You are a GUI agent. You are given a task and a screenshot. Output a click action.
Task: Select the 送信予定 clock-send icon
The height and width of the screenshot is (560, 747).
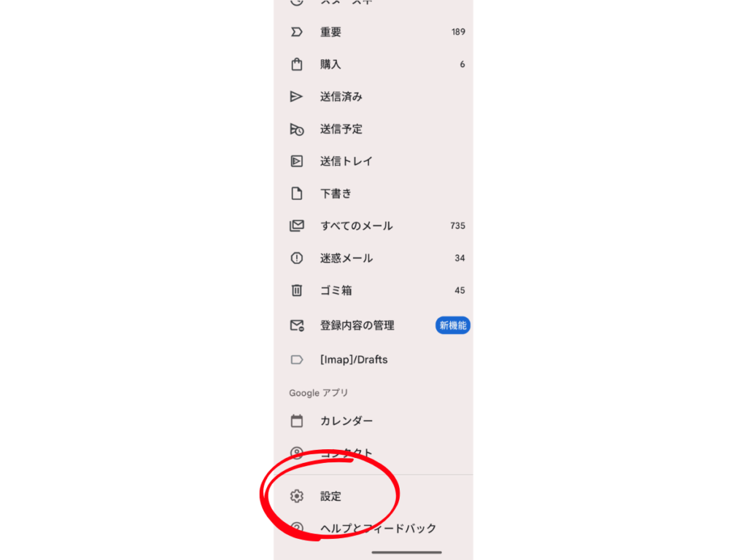(296, 129)
